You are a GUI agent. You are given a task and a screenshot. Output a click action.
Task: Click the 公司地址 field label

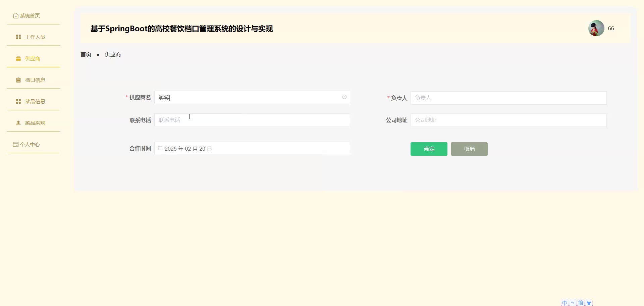[x=396, y=120]
